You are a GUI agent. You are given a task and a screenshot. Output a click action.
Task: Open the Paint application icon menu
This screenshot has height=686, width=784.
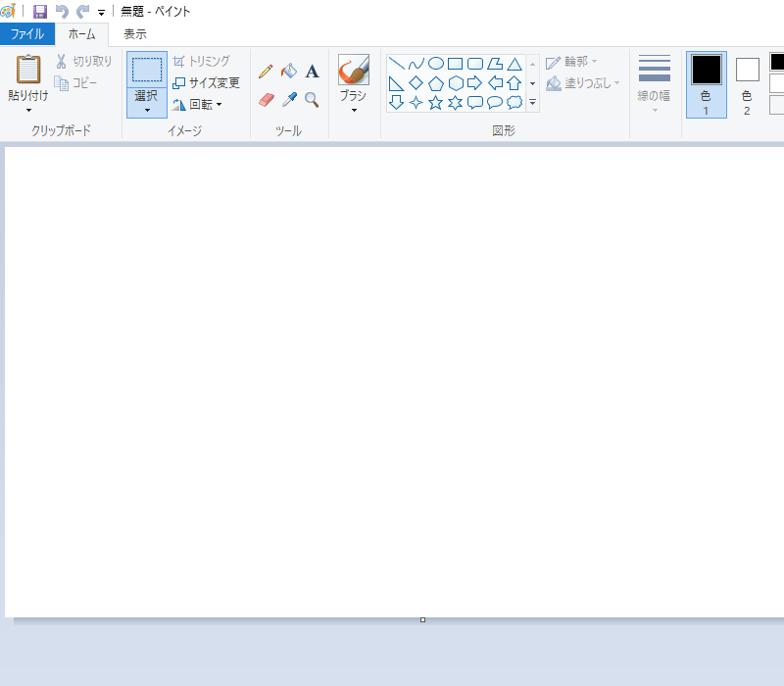click(x=8, y=11)
